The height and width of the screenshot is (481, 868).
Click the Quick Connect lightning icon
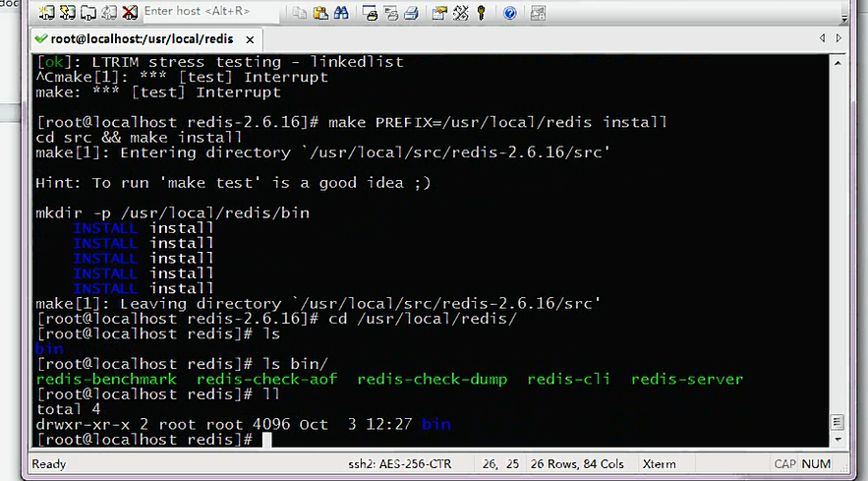pos(68,12)
